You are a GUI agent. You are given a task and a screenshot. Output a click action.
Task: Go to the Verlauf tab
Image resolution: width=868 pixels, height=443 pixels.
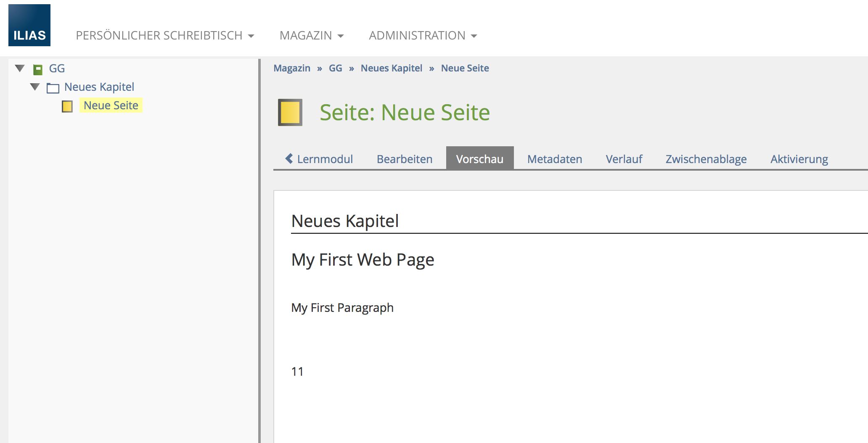(624, 159)
